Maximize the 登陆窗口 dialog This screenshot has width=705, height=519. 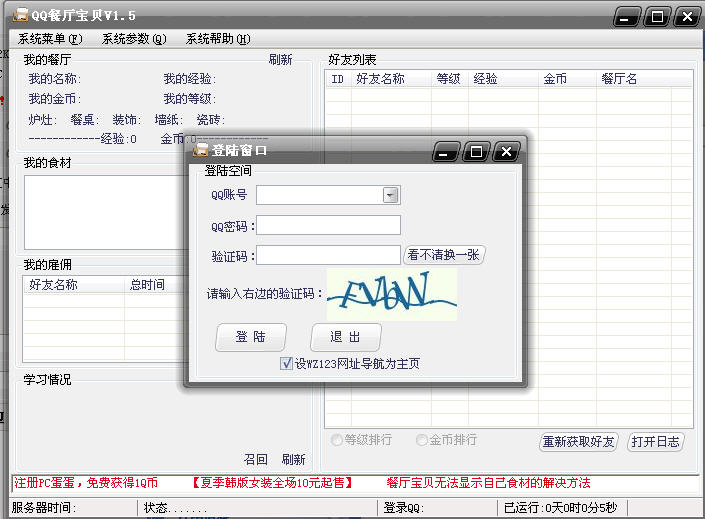coord(476,152)
